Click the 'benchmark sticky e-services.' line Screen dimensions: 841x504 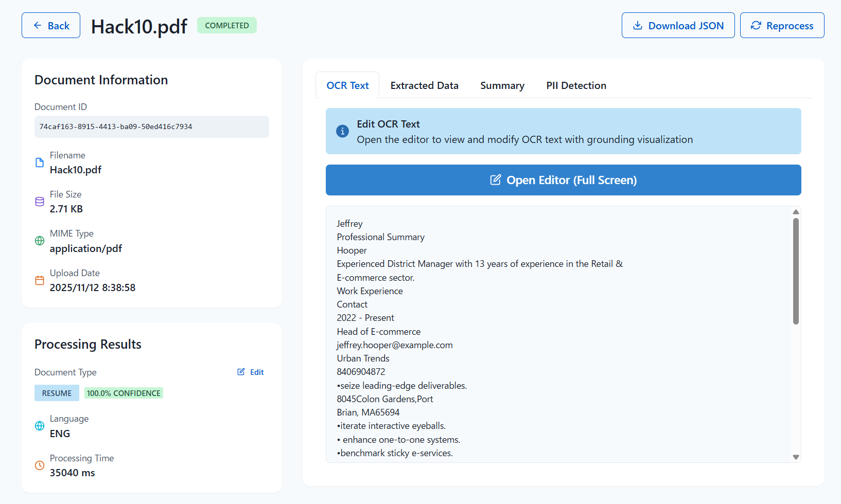click(395, 453)
